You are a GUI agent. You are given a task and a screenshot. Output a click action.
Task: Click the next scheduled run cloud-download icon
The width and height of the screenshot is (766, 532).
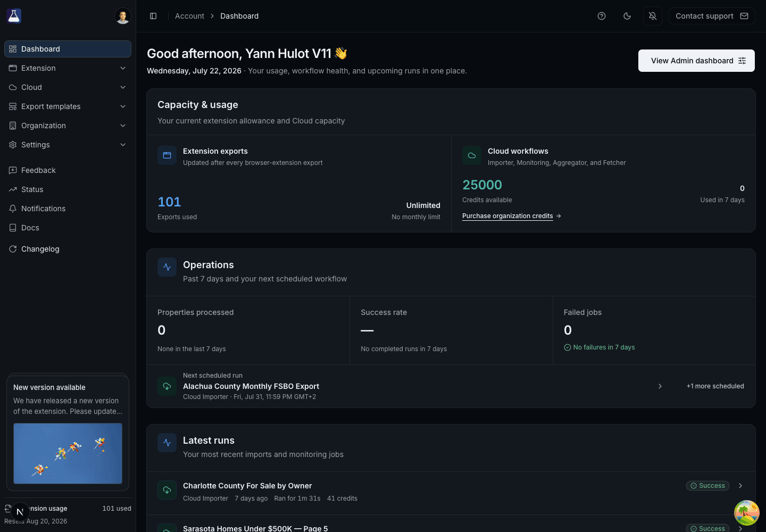(x=167, y=386)
